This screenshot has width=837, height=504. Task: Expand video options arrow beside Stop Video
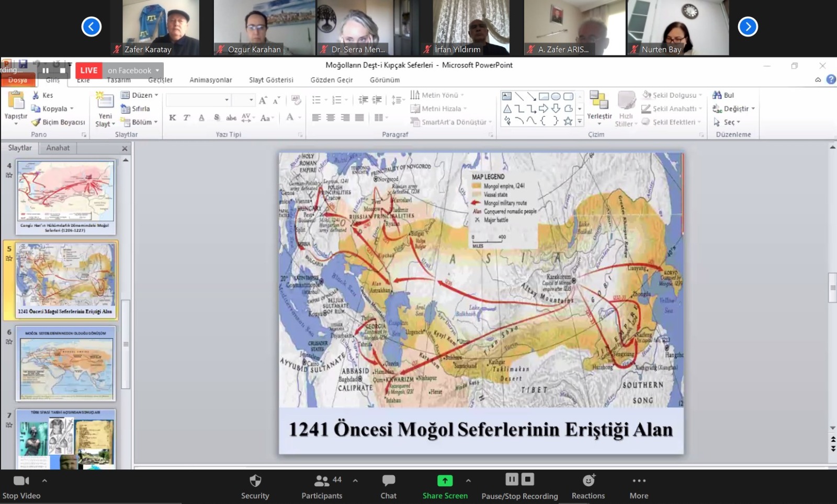[44, 480]
